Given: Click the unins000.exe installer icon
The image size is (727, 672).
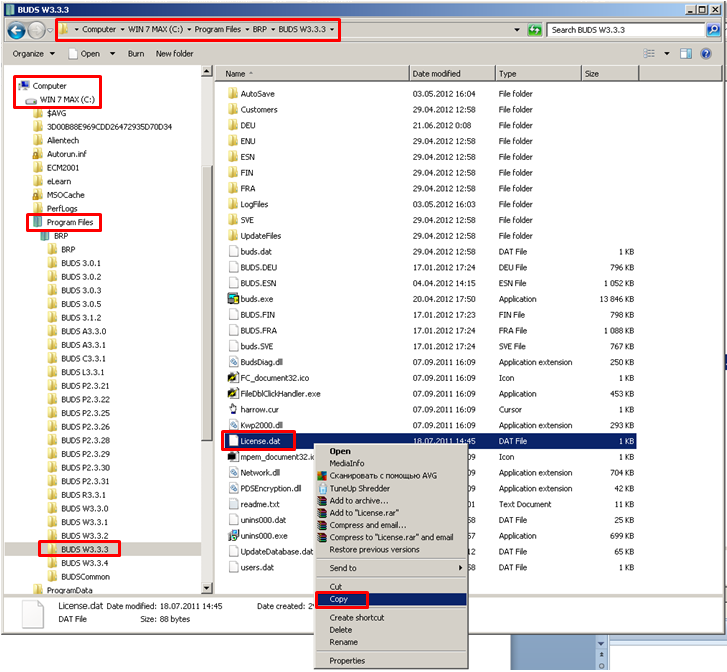Looking at the screenshot, I should pyautogui.click(x=233, y=536).
